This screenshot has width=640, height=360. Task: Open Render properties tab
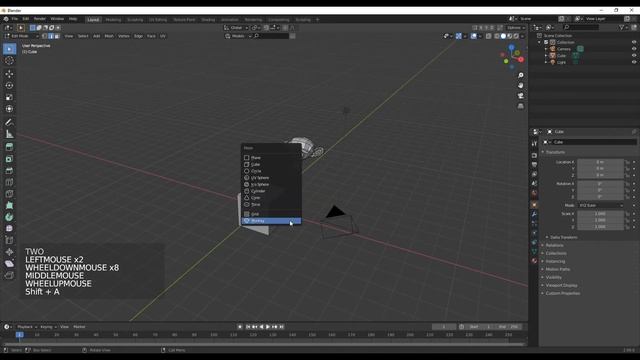(534, 156)
